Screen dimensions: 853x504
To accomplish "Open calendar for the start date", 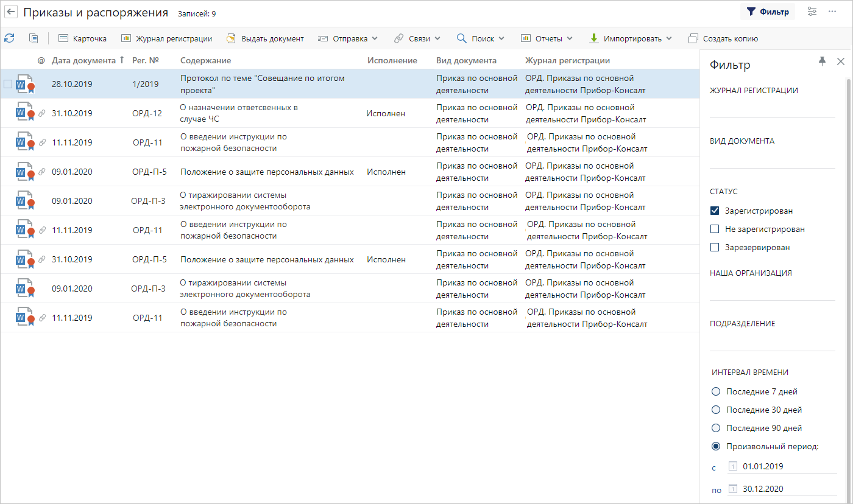I will tap(733, 467).
